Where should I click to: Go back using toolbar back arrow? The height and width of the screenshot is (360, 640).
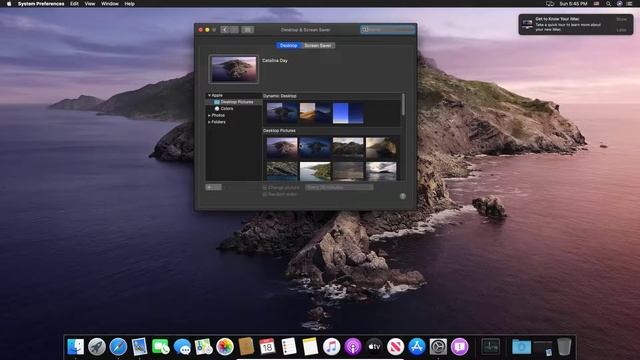pos(225,29)
